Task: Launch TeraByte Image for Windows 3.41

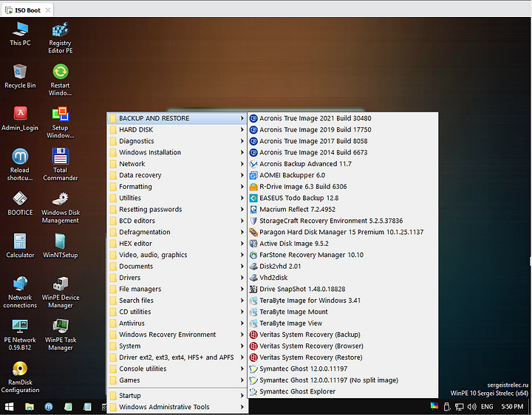Action: pyautogui.click(x=343, y=301)
